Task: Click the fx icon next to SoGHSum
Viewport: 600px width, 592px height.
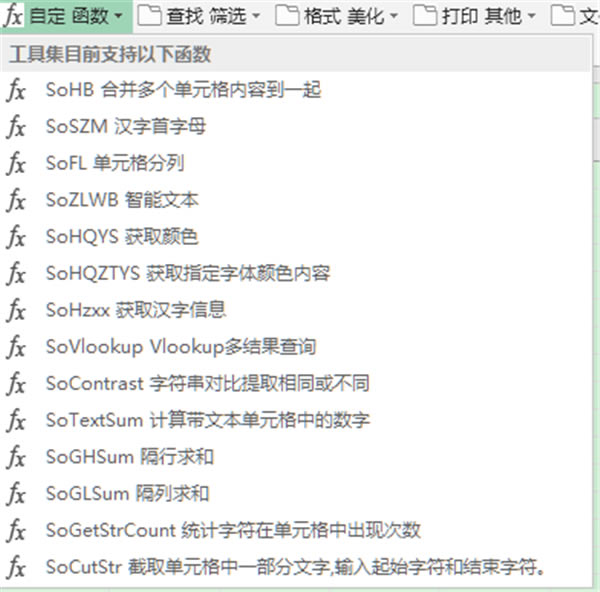Action: pyautogui.click(x=16, y=457)
